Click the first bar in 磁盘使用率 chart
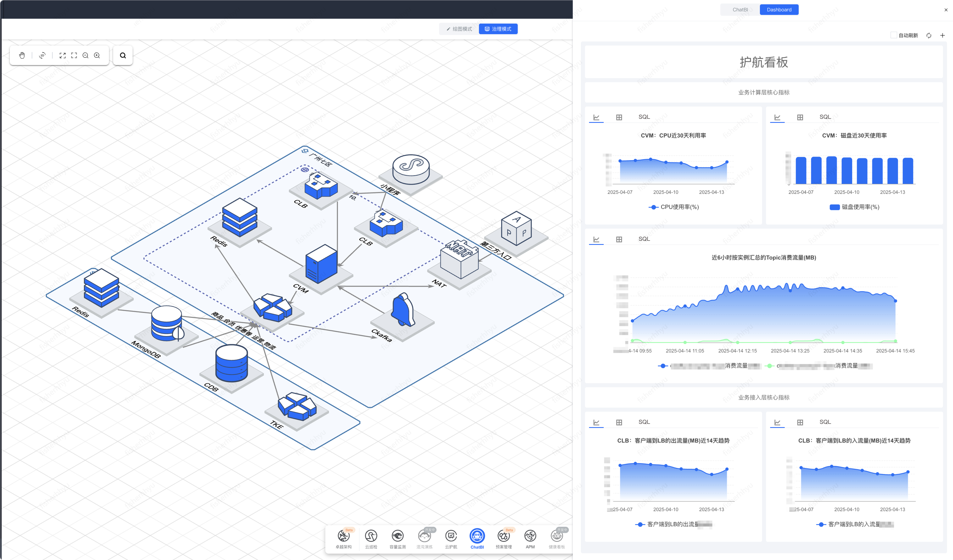 (x=801, y=171)
